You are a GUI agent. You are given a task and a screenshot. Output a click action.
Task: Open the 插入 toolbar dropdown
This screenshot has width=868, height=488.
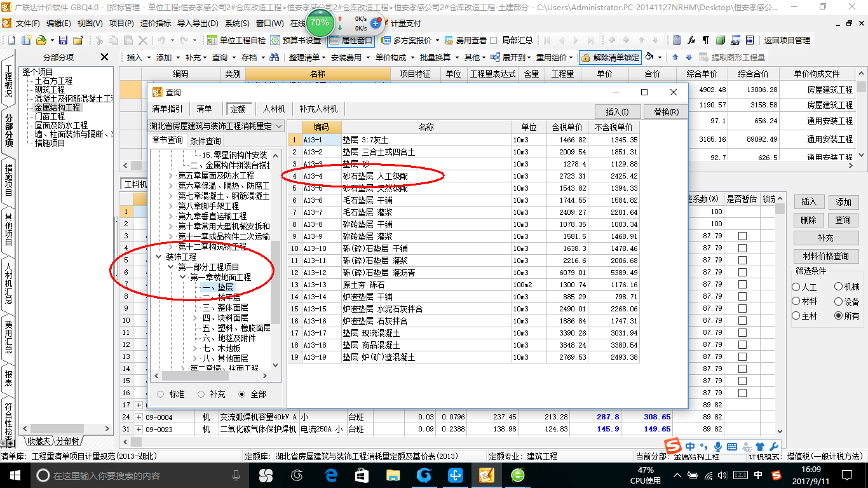[x=139, y=57]
